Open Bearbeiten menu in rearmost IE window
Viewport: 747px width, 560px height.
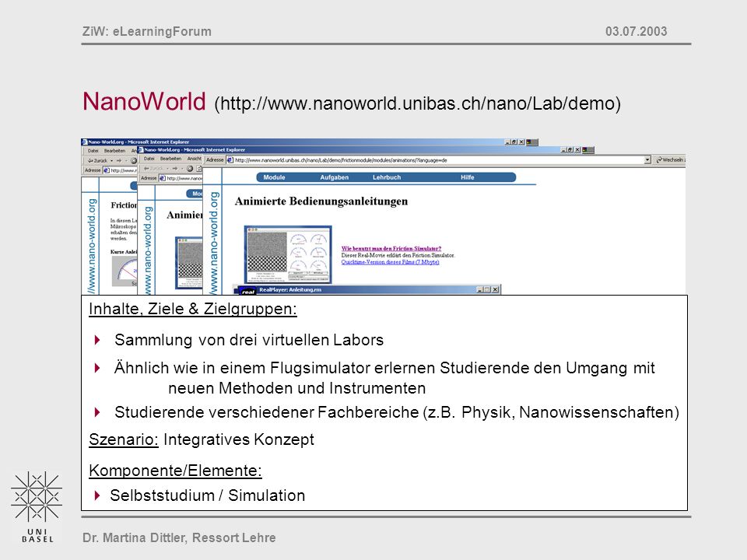point(114,150)
